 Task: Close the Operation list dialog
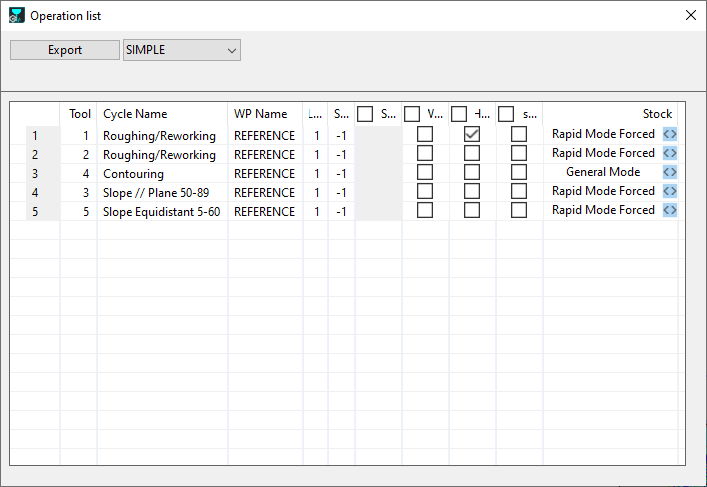click(690, 16)
